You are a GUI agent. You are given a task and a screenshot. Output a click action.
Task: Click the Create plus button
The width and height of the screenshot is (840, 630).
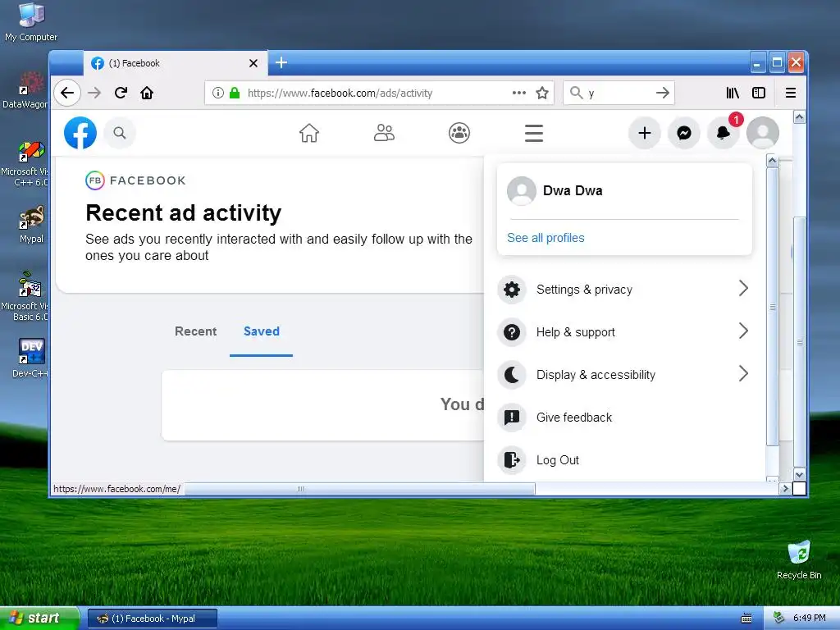645,133
